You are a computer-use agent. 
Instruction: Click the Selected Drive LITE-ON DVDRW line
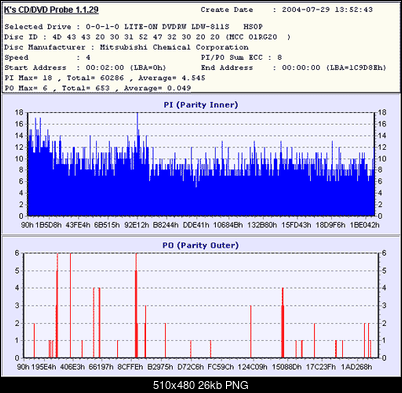click(133, 27)
